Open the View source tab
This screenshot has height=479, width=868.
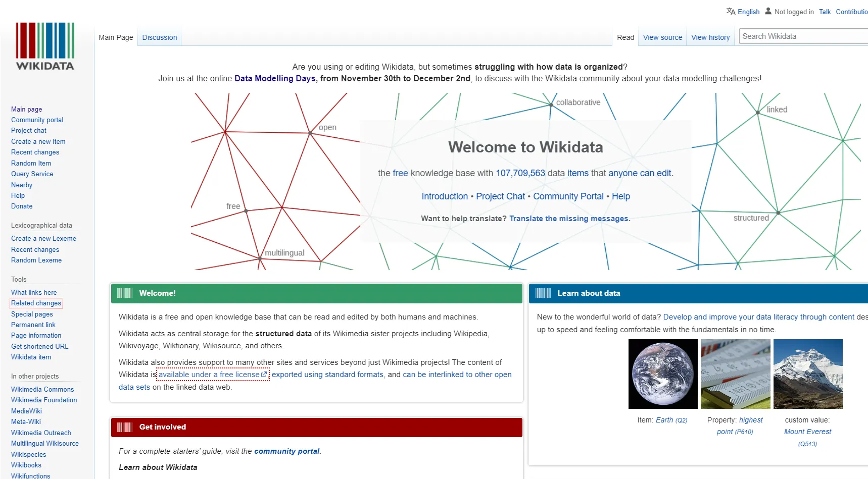coord(662,37)
